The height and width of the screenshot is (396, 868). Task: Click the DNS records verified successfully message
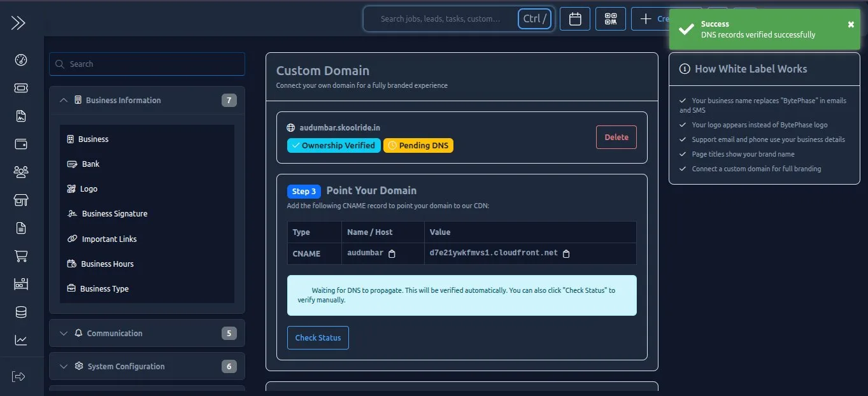coord(758,35)
